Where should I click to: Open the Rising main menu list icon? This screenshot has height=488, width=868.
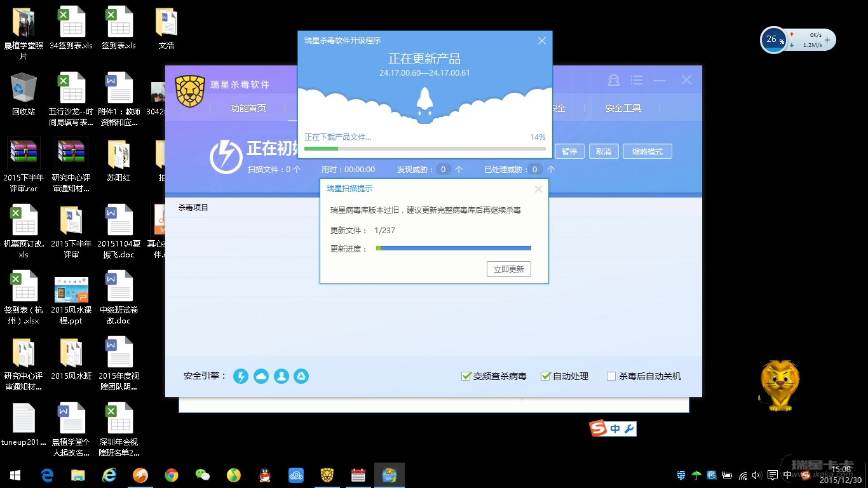click(637, 80)
